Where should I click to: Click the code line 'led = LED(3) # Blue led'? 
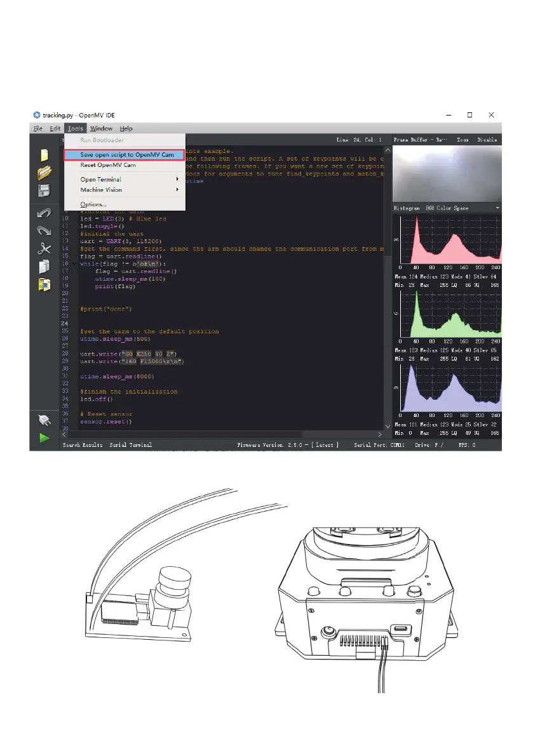[123, 219]
